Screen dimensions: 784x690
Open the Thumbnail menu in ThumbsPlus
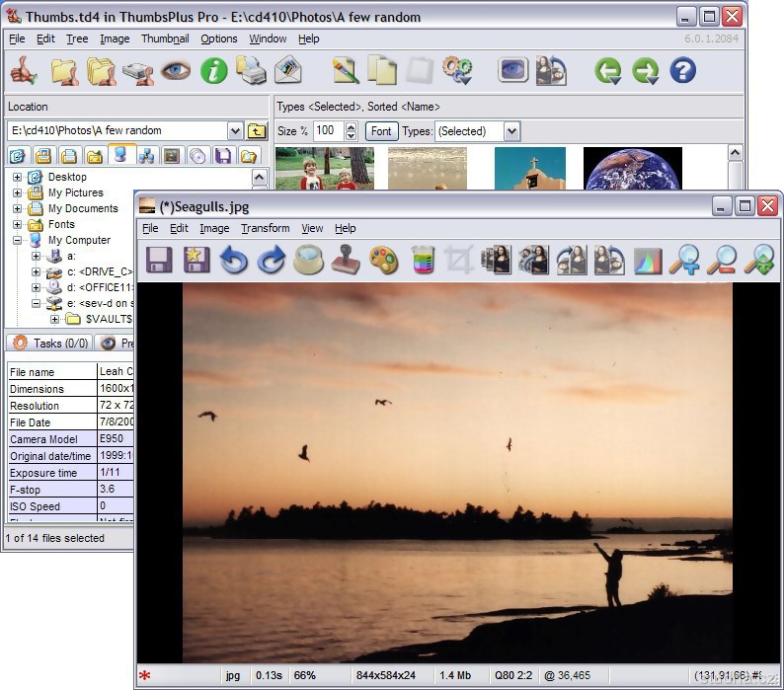click(x=165, y=39)
